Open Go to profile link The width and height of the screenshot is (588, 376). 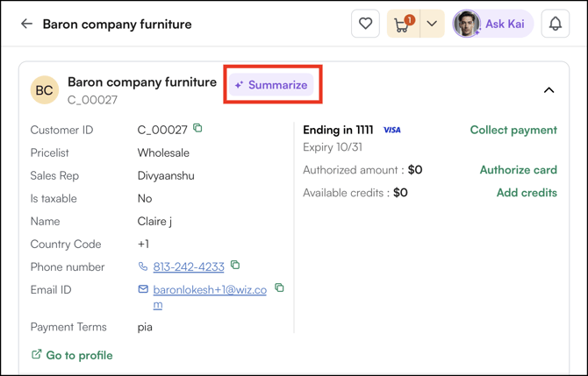[72, 355]
